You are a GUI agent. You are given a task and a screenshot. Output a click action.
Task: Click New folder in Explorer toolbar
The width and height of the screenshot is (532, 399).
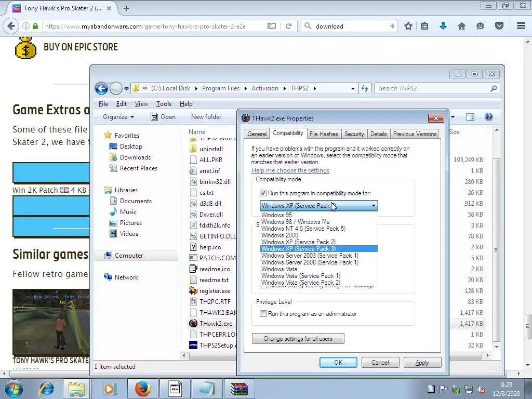[206, 117]
